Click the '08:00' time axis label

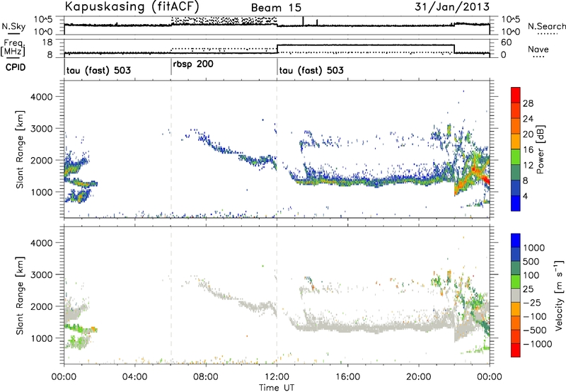tap(205, 377)
